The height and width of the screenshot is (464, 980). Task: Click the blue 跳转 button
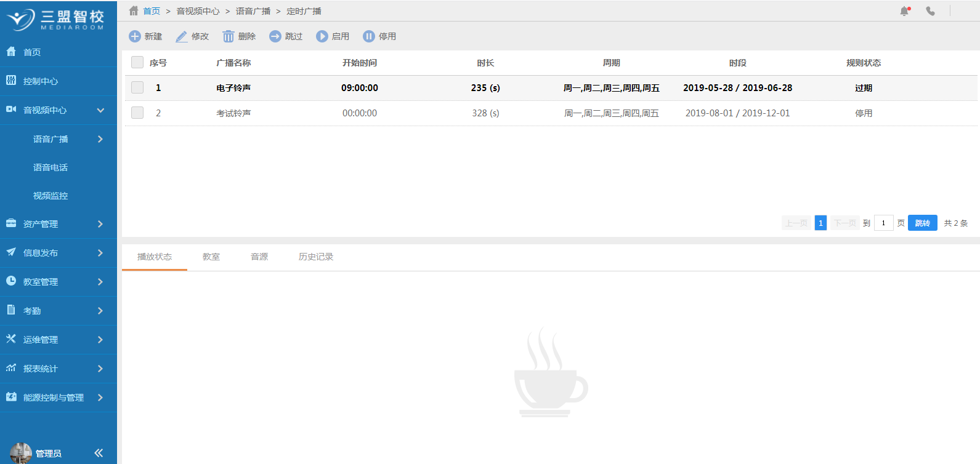[x=922, y=223]
